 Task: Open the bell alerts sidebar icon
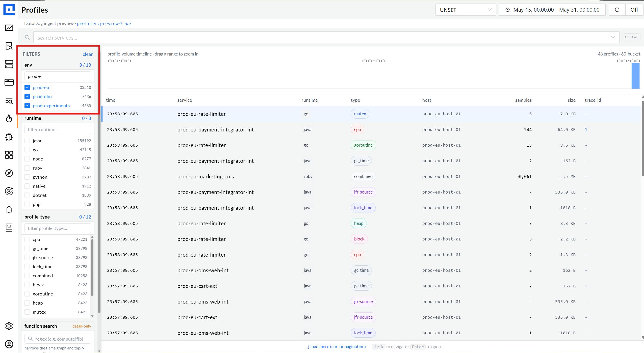[9, 209]
